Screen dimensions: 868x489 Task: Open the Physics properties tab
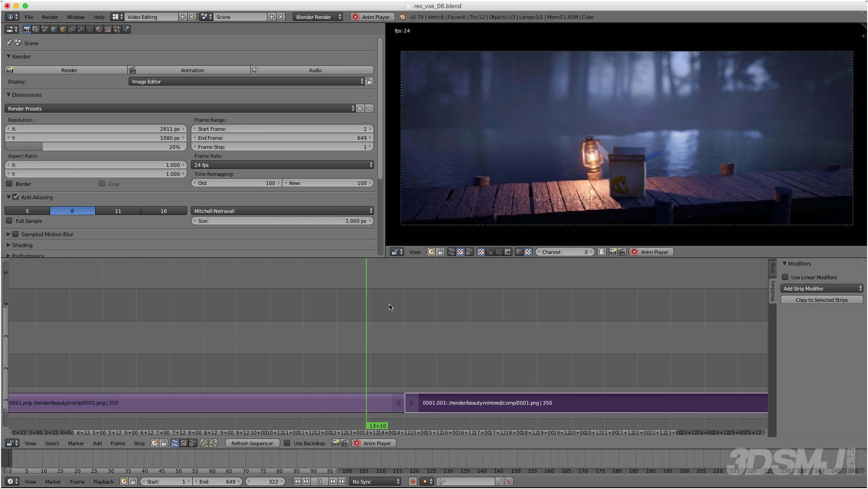(x=126, y=29)
